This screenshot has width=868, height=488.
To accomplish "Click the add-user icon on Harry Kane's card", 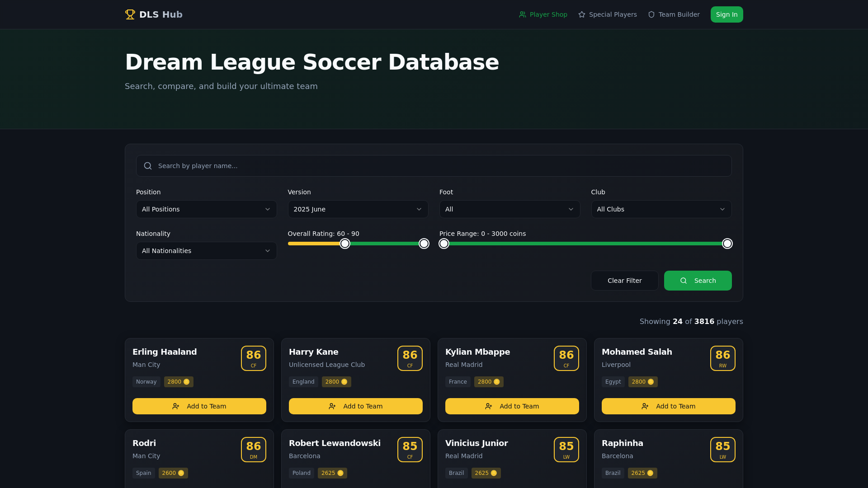I will click(x=332, y=406).
